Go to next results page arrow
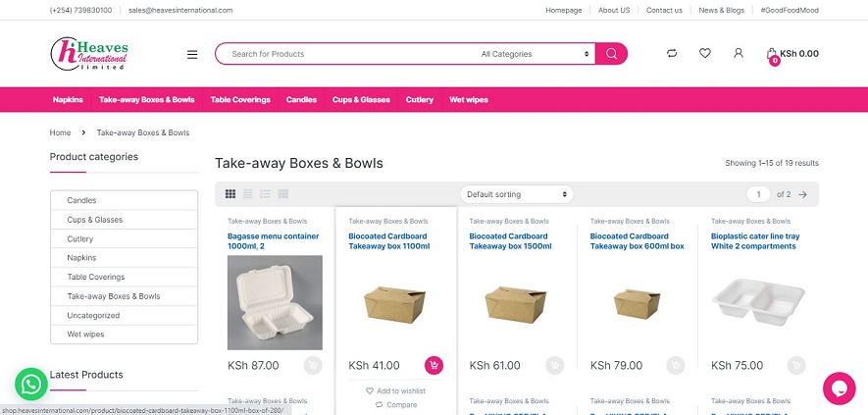The width and height of the screenshot is (868, 415). [803, 194]
